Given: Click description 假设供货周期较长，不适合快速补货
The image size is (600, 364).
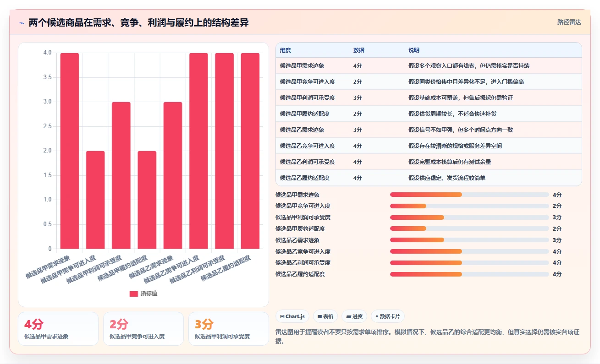Looking at the screenshot, I should pyautogui.click(x=452, y=114).
